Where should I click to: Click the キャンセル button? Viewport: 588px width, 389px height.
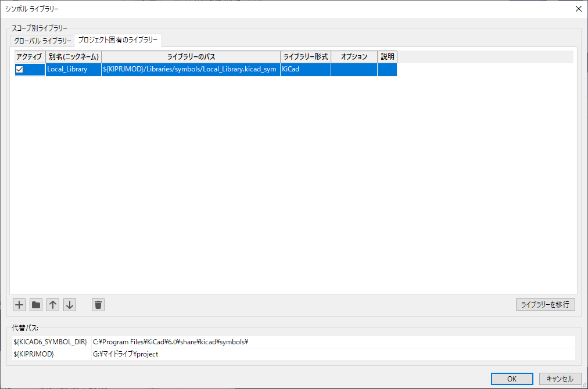pos(560,379)
